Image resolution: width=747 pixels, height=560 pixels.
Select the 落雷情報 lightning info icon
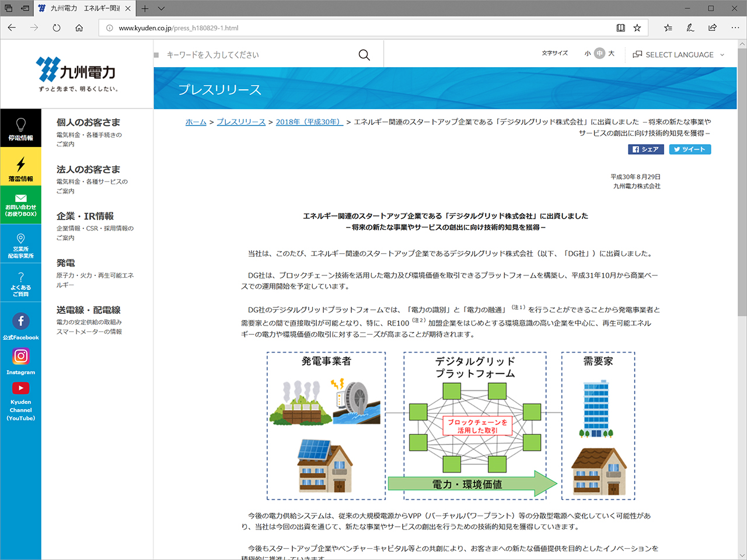pyautogui.click(x=21, y=166)
